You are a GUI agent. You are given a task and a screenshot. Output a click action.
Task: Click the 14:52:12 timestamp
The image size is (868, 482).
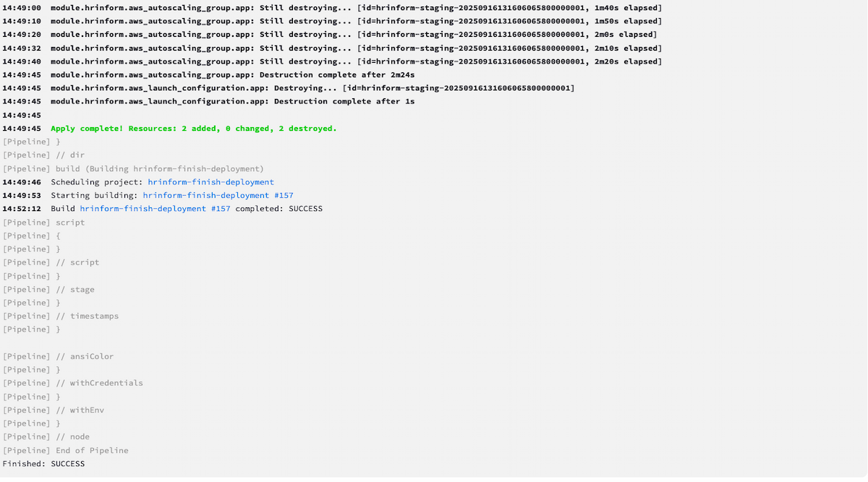point(21,209)
